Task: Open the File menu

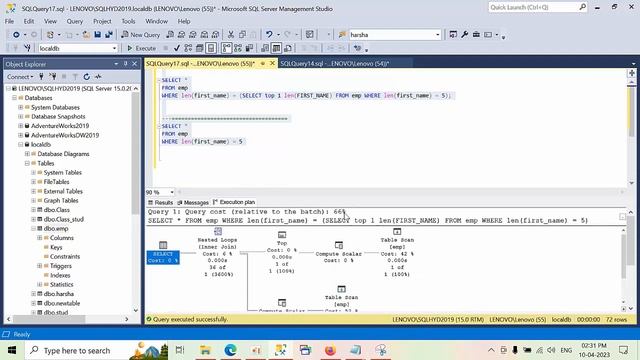Action: [9, 21]
